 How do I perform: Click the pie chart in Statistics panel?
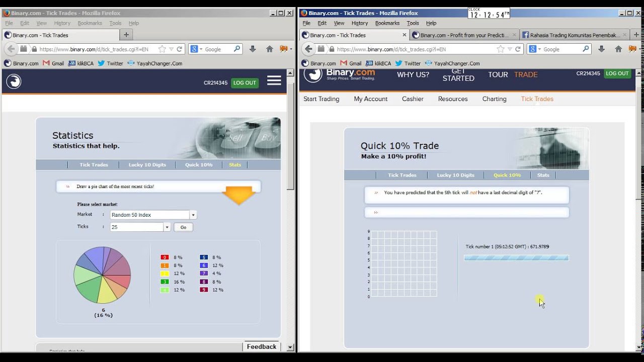pos(103,275)
